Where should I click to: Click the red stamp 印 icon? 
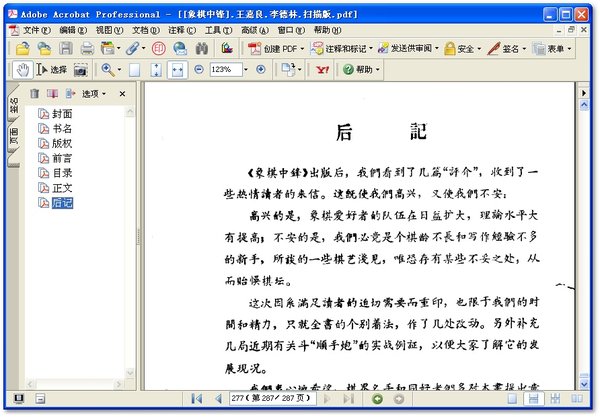coord(158,48)
